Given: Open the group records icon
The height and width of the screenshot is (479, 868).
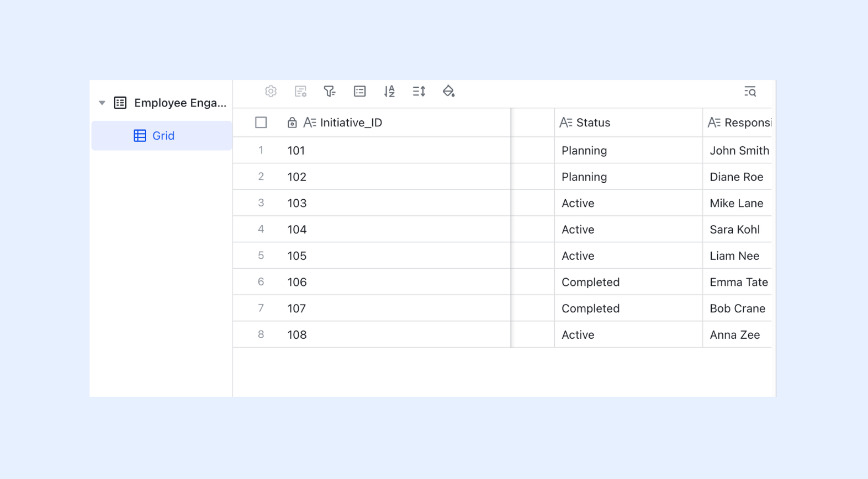Looking at the screenshot, I should [x=359, y=92].
